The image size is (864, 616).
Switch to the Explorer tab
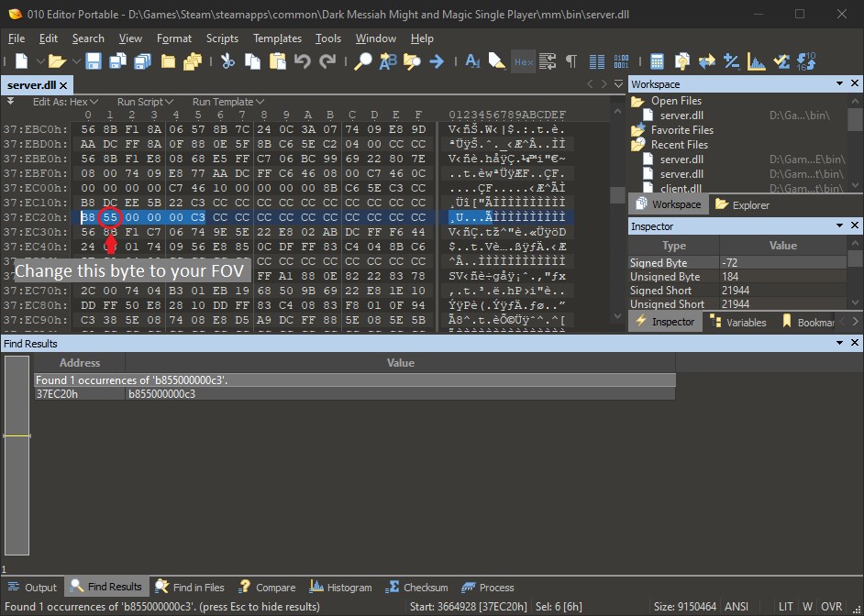coord(742,204)
